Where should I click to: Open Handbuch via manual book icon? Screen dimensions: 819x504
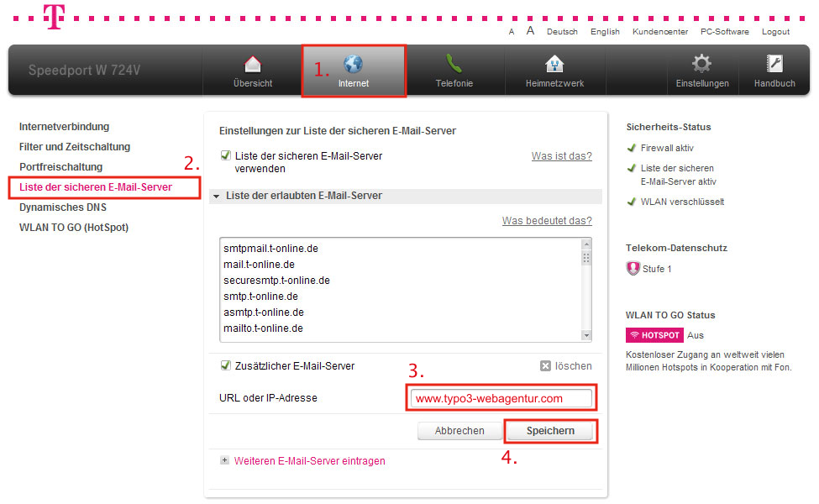774,64
